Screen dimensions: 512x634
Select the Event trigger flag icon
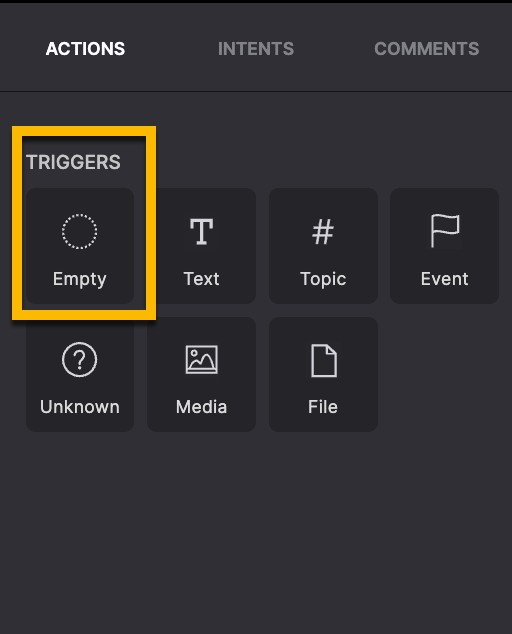click(x=444, y=230)
